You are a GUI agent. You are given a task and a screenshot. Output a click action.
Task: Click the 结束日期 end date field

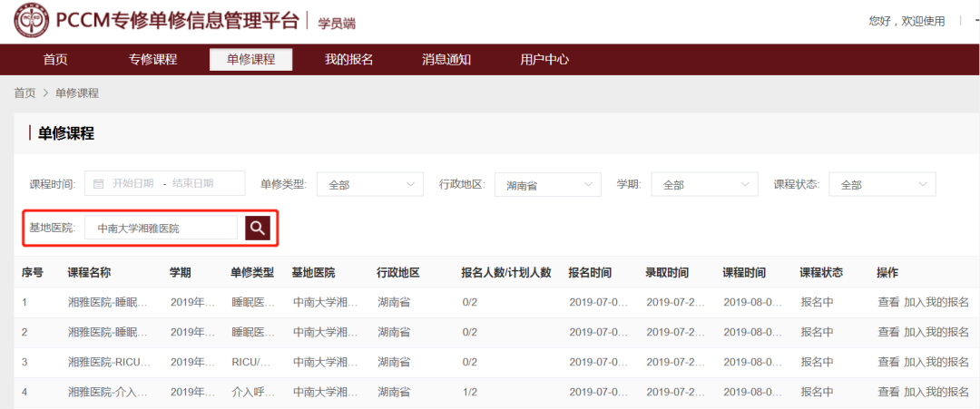point(192,183)
